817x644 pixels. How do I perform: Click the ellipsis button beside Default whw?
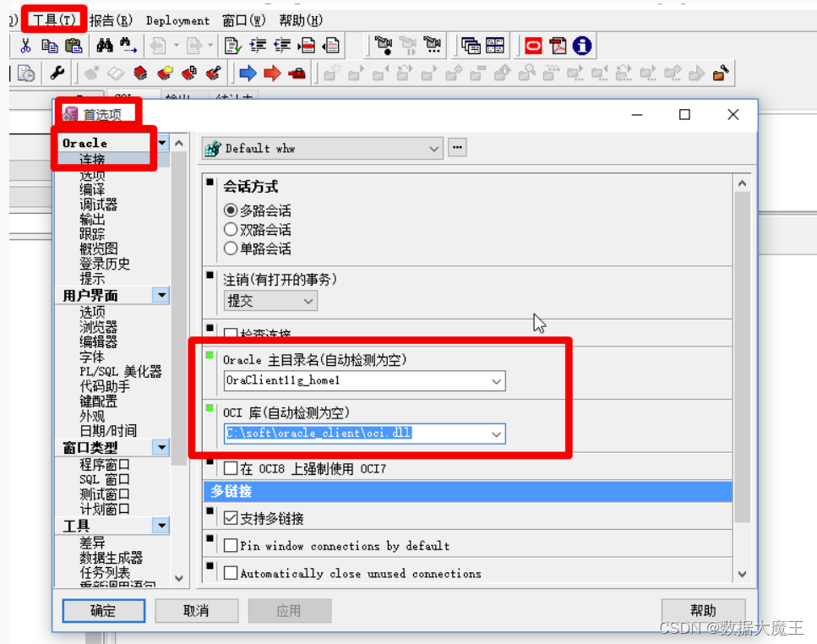(x=457, y=147)
